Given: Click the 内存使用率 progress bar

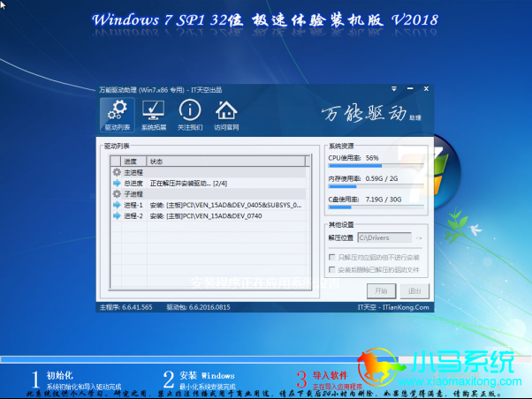Looking at the screenshot, I should [376, 187].
